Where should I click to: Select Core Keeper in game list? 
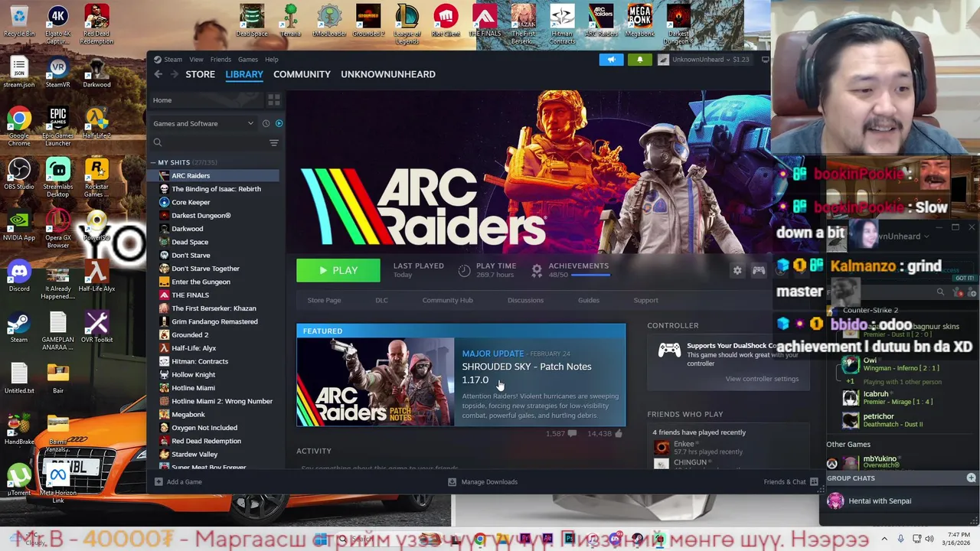191,202
